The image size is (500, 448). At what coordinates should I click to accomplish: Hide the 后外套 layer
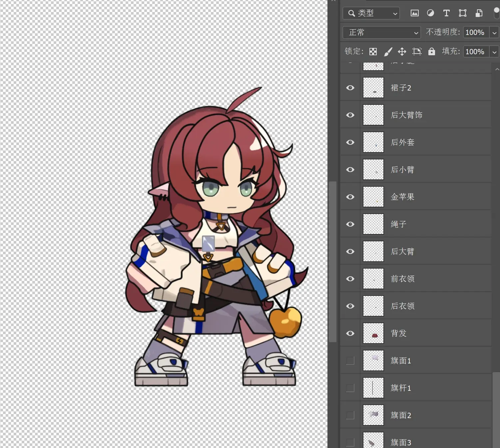click(350, 142)
